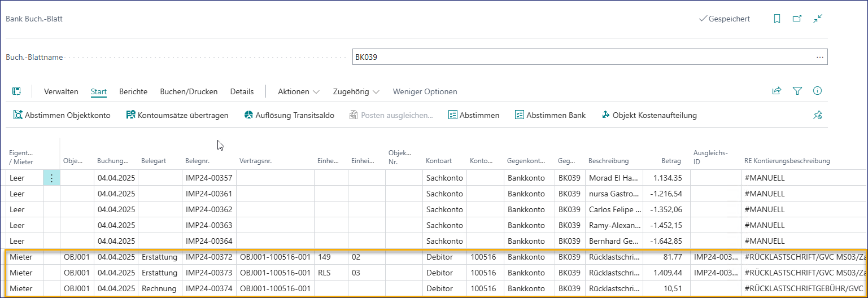
Task: Click the Buch.-Blattname field containing BK039
Action: [582, 57]
